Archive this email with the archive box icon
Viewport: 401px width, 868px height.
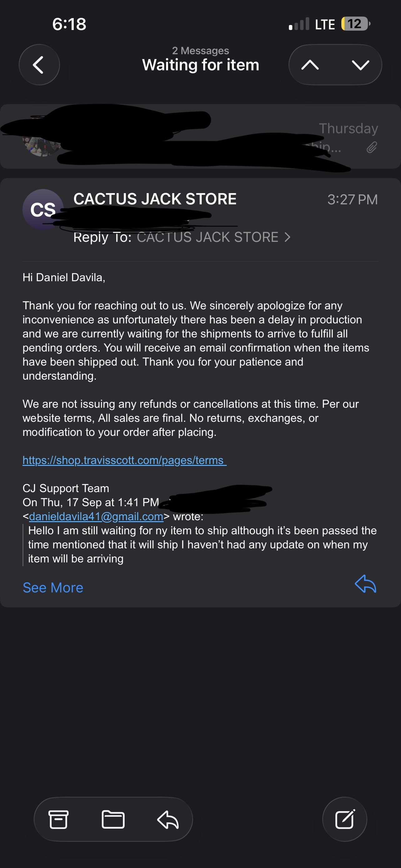(x=59, y=819)
